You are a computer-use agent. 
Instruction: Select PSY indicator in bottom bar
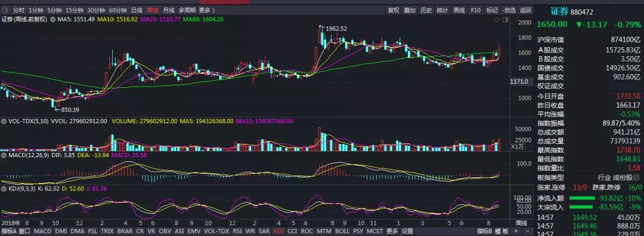click(x=358, y=231)
